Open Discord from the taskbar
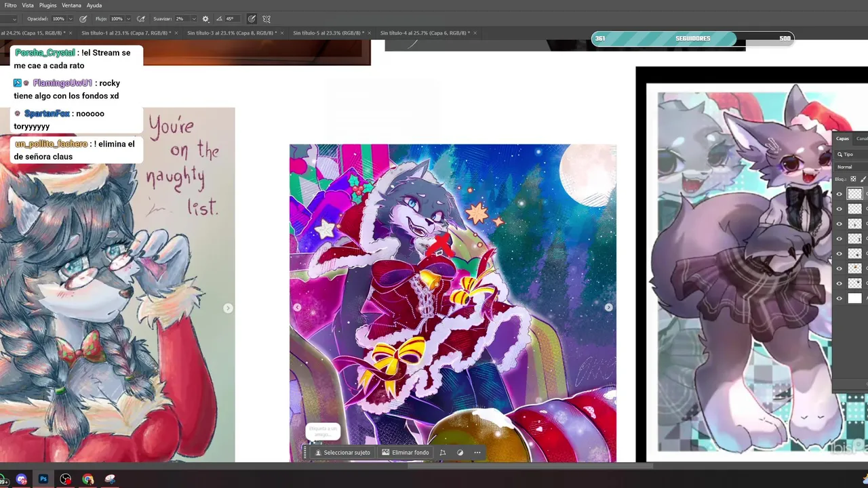The height and width of the screenshot is (488, 868). 21,479
